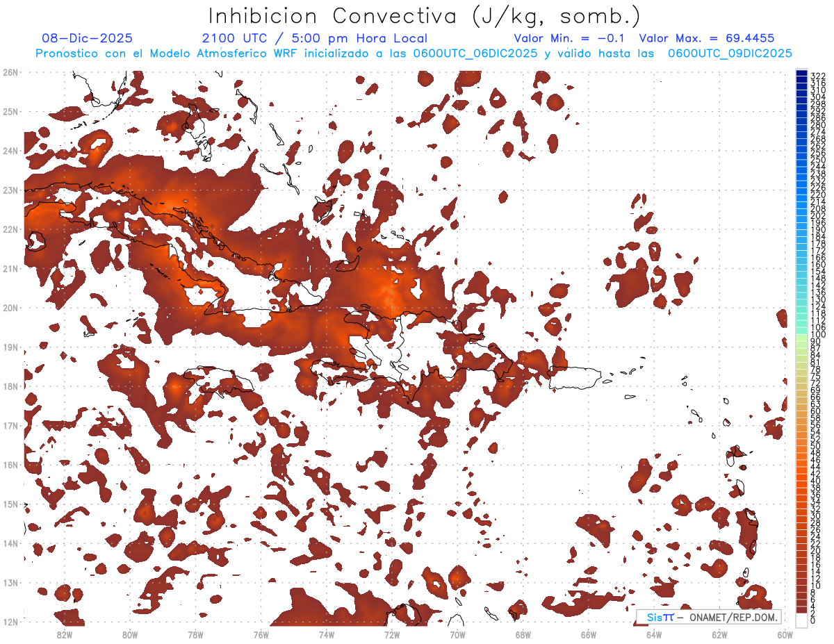The image size is (834, 644).
Task: Click the '0' value at the color scale bottom
Action: pyautogui.click(x=813, y=620)
